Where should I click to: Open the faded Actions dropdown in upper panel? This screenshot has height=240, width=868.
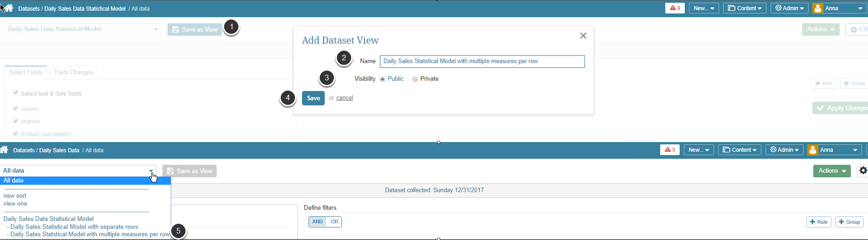point(821,29)
